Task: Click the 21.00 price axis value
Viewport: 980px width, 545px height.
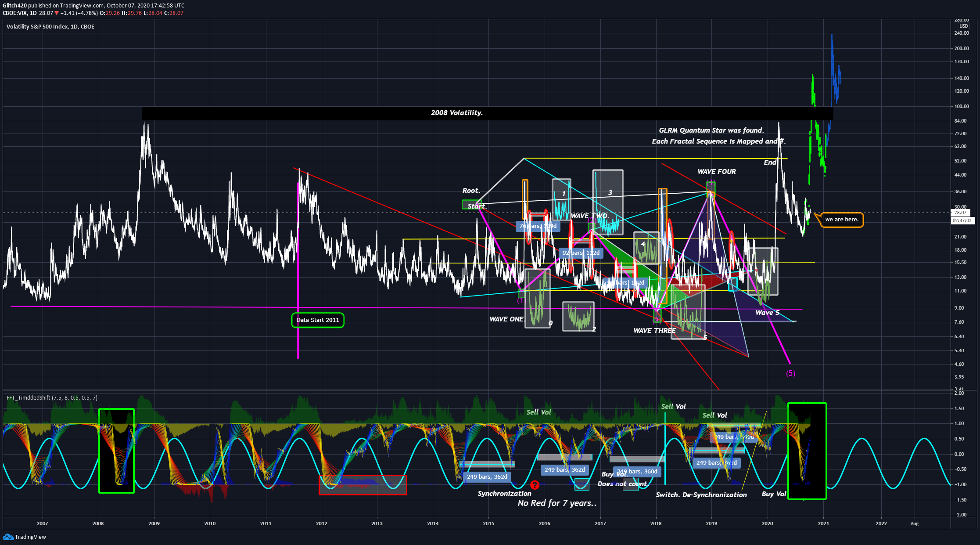Action: pyautogui.click(x=960, y=237)
